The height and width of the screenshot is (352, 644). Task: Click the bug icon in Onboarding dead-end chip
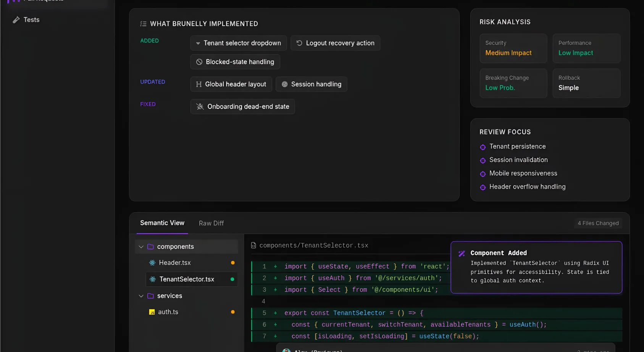tap(200, 107)
